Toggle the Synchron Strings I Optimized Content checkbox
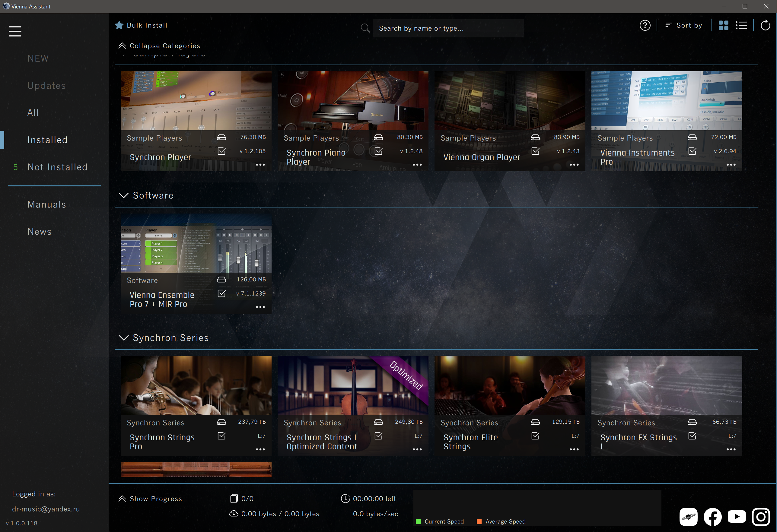 (378, 436)
